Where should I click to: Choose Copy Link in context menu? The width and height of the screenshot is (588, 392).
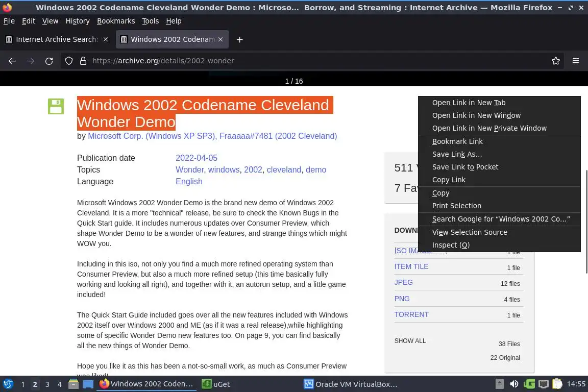(x=499, y=180)
